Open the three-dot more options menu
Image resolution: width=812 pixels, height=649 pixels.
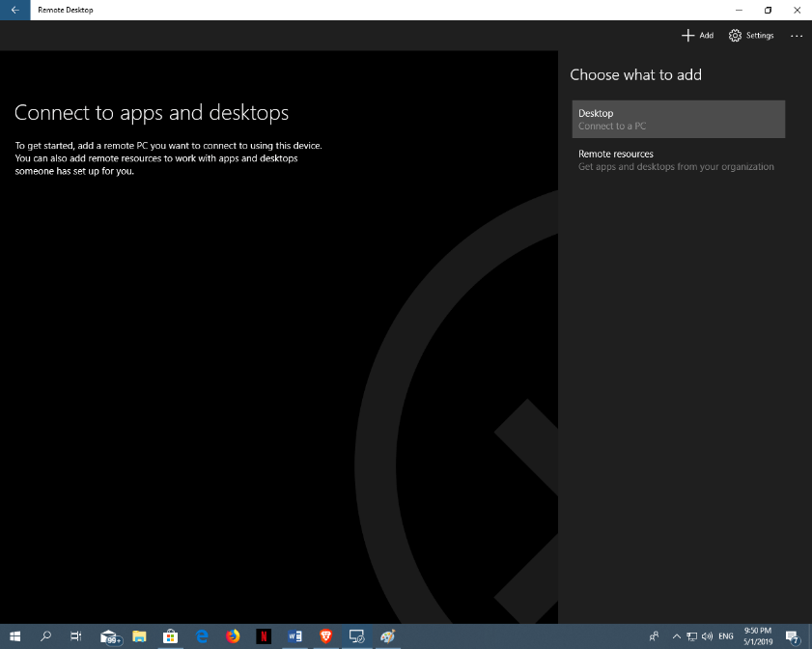tap(796, 36)
